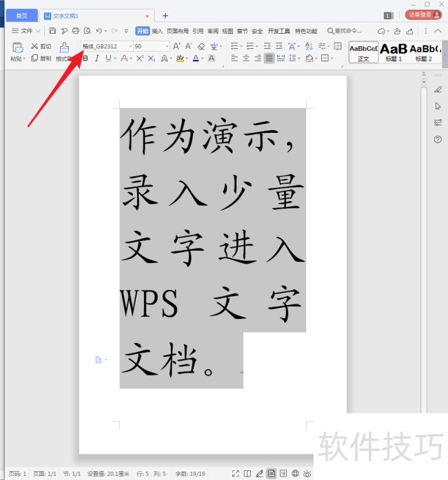Apply subscript X₂ formatting
This screenshot has height=480, width=448.
152,58
